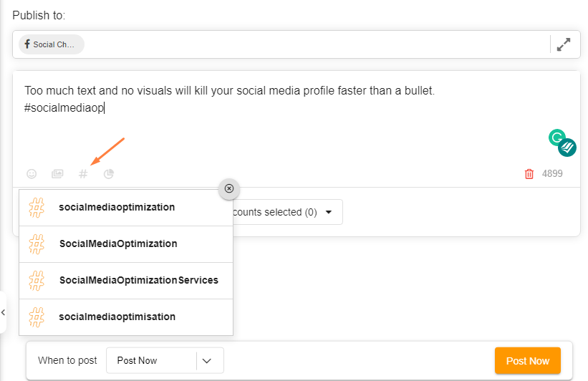Click the Social Ch... Facebook account chip
The image size is (588, 381).
52,44
